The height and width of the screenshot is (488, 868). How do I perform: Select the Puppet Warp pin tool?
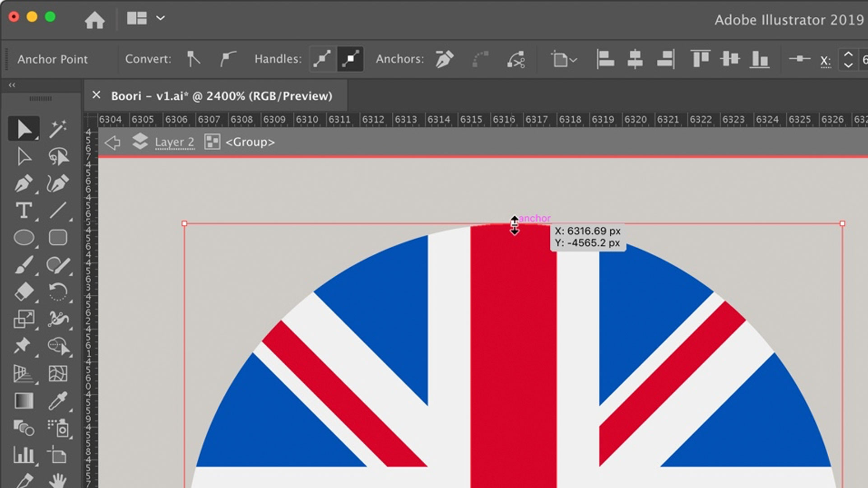[x=23, y=346]
